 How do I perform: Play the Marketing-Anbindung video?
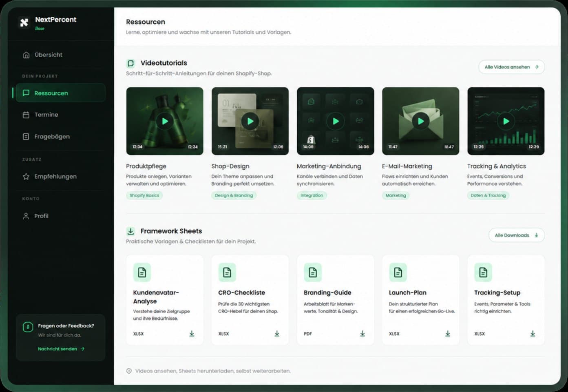pos(335,121)
